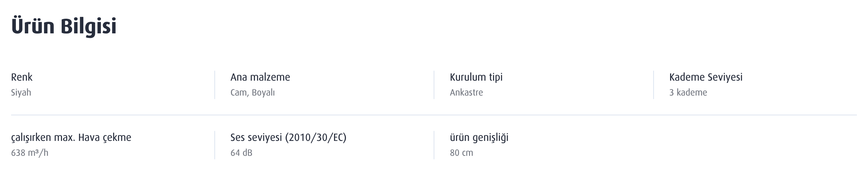
Task: Click the word Seviyesi in Kademe Seviyesi
Action: click(x=725, y=77)
